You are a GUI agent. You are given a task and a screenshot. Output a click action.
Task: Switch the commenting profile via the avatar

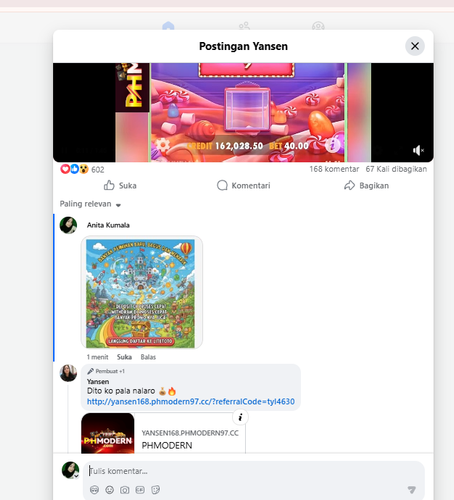point(71,470)
